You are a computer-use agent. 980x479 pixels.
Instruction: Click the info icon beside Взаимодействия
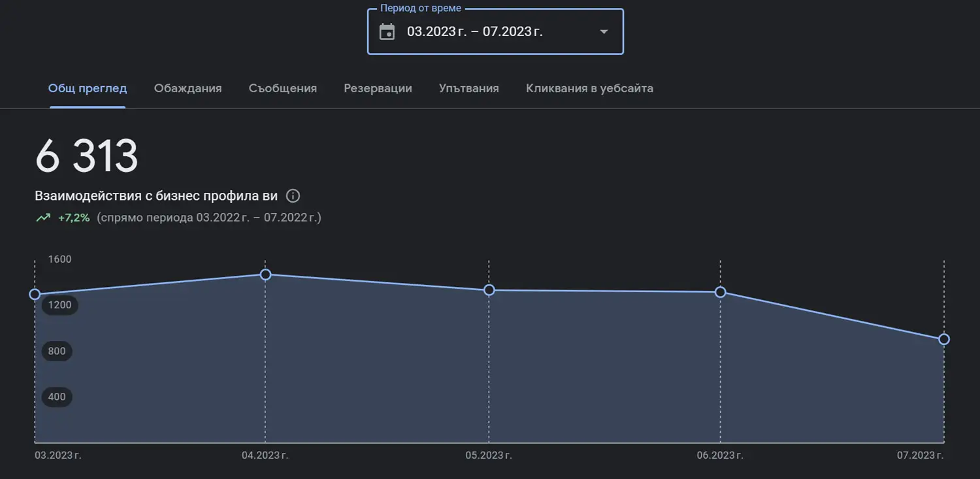click(x=293, y=196)
